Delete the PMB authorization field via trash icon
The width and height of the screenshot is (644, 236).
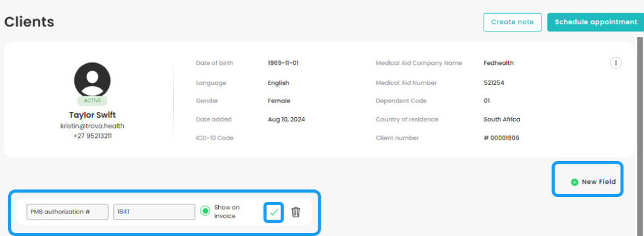296,212
